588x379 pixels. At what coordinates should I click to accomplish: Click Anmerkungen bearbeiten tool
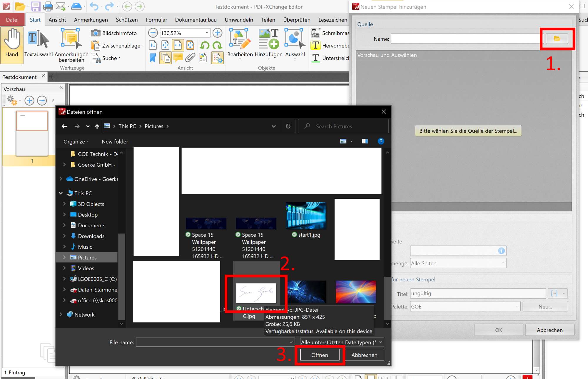[x=71, y=45]
